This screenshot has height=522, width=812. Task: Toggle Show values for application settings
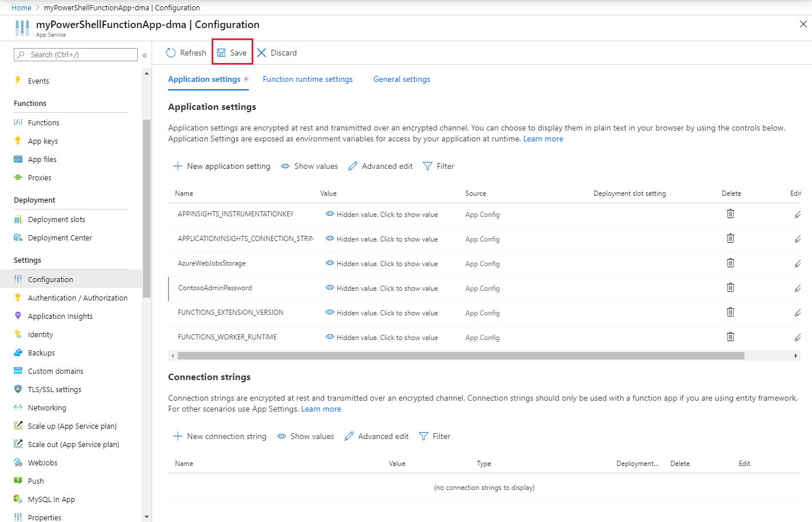pos(309,166)
